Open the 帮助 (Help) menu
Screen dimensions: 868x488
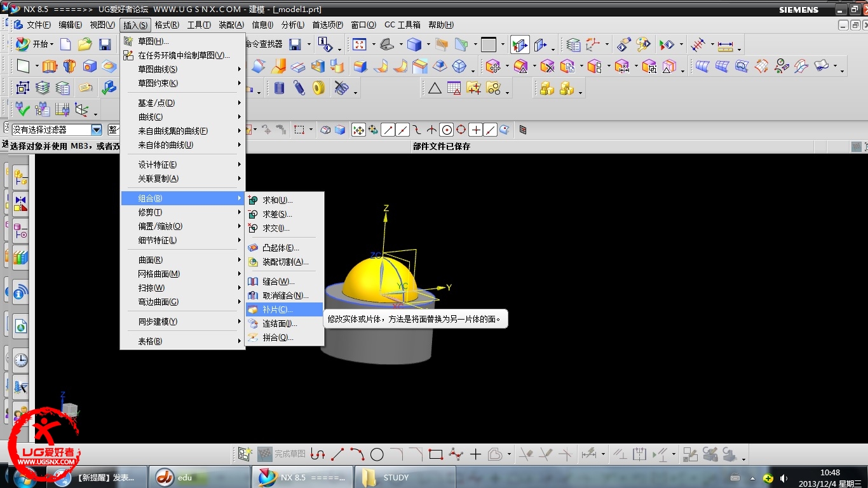click(441, 25)
